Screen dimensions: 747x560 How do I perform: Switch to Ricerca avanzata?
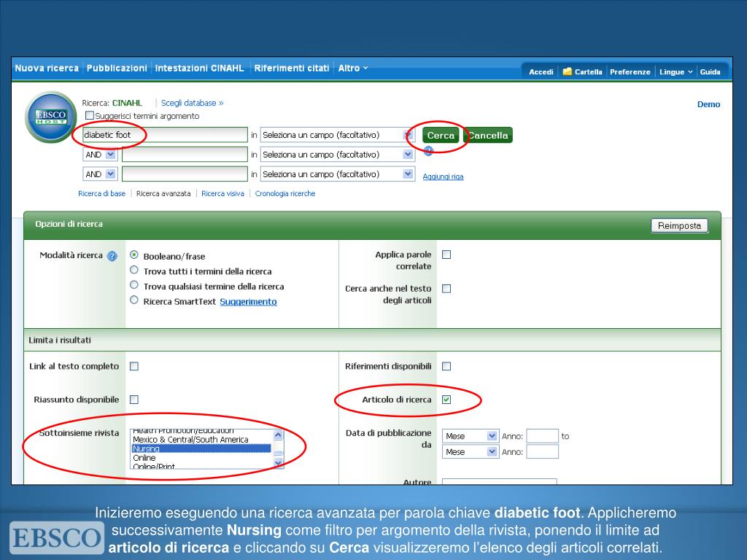coord(163,193)
